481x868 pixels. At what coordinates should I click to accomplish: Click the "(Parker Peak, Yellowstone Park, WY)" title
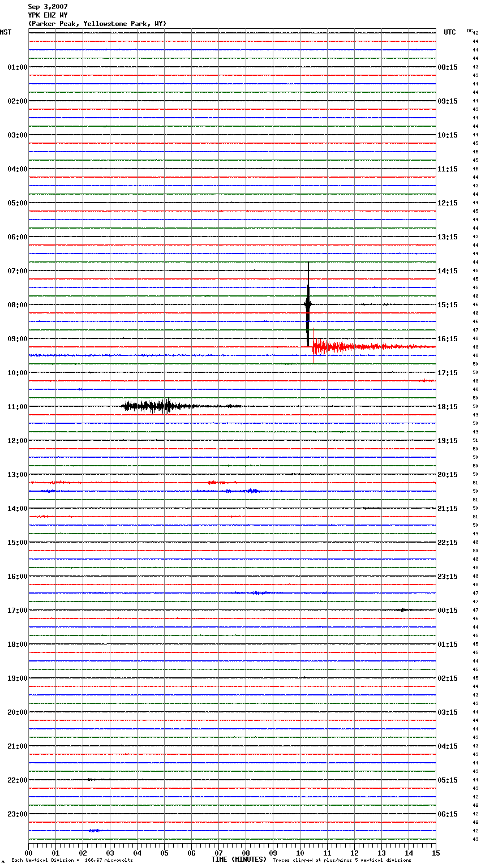coord(97,24)
